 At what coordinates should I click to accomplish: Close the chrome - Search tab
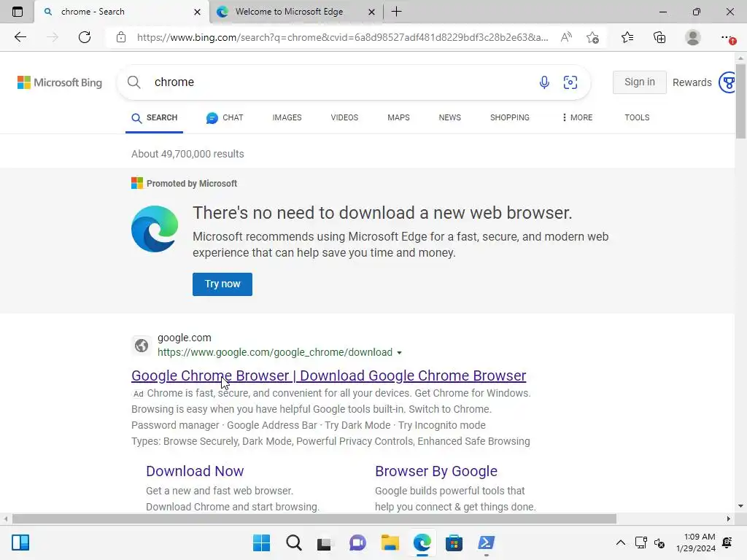tap(197, 12)
